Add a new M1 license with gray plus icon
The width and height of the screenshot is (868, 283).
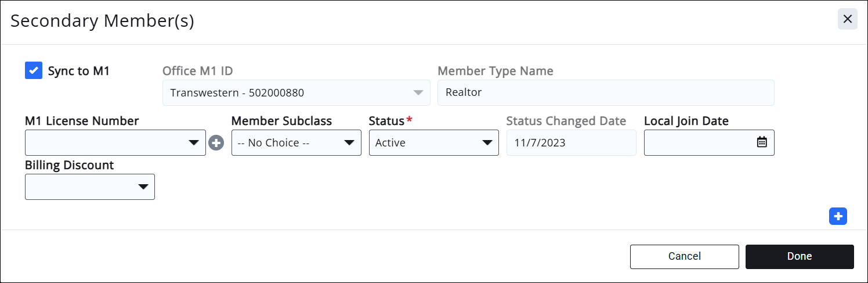point(216,143)
